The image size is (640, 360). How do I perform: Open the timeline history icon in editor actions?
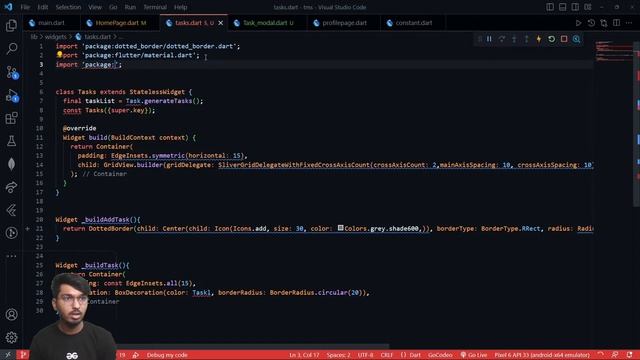pos(591,23)
